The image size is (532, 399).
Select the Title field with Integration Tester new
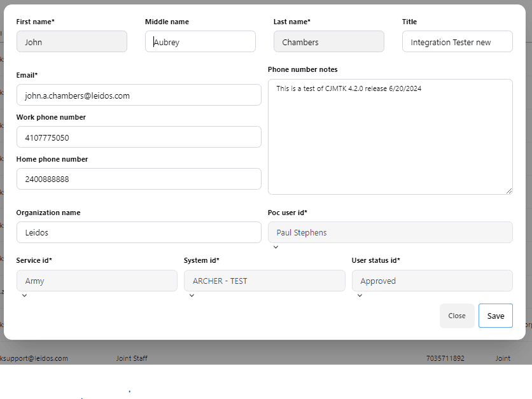point(457,42)
